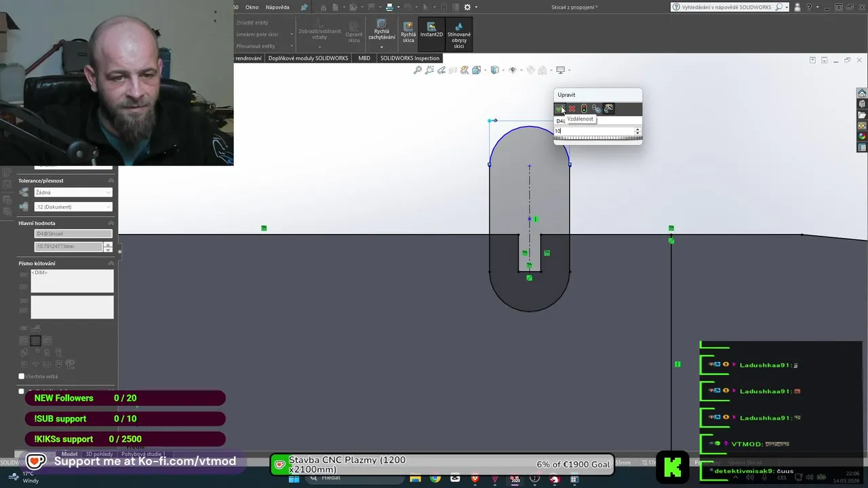Image resolution: width=868 pixels, height=488 pixels.
Task: Click the Windows Start button on taskbar
Action: 294,479
